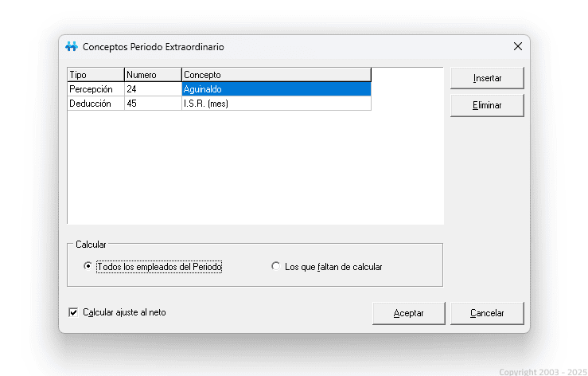Toggle 'Calcular ajuste al neto' checkbox
588x376 pixels.
[x=74, y=312]
